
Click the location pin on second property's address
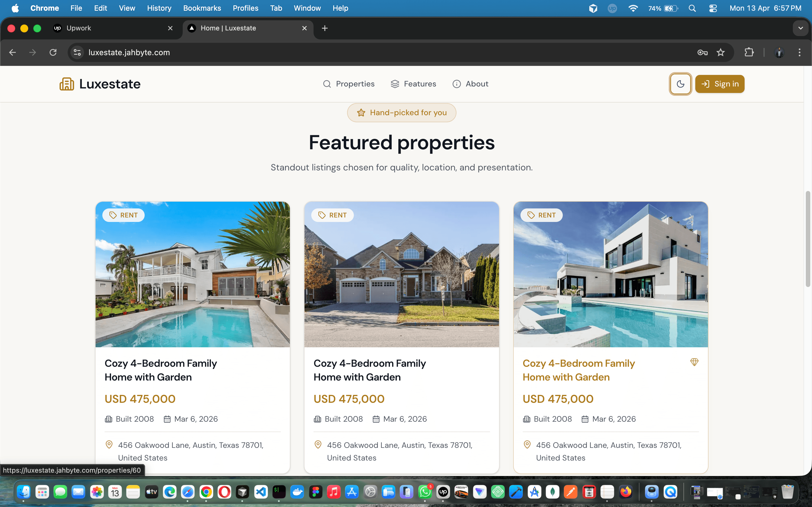coord(317,444)
